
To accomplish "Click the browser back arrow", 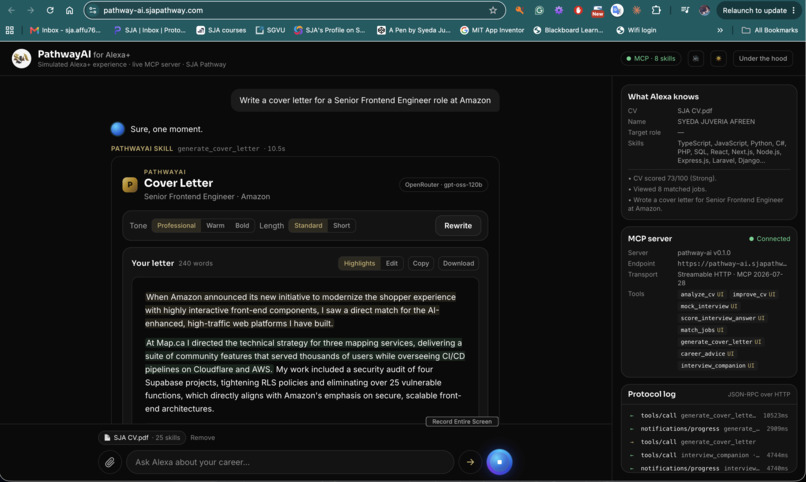I will pyautogui.click(x=11, y=10).
